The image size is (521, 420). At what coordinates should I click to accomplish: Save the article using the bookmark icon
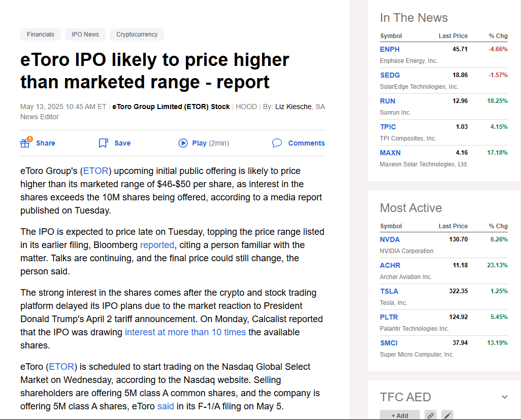tap(104, 143)
